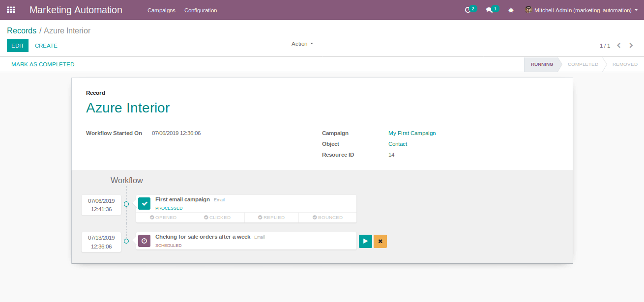Open the Configuration menu
644x302 pixels.
tap(201, 10)
